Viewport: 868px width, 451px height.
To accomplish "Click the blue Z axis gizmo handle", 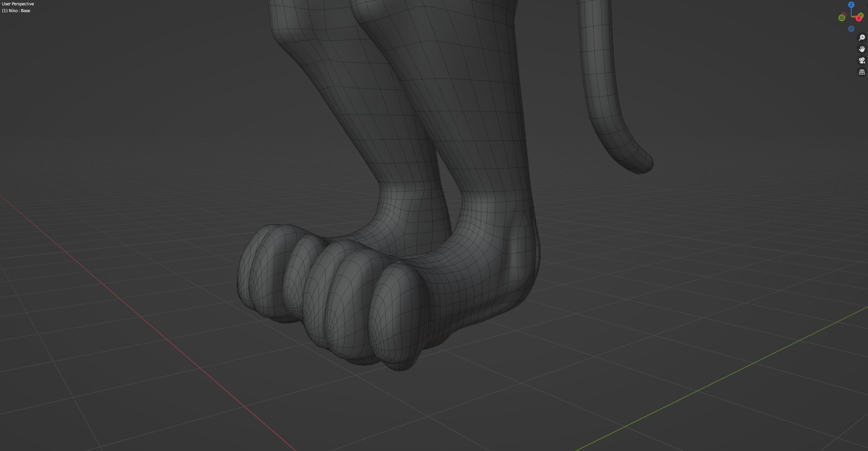I will point(851,5).
